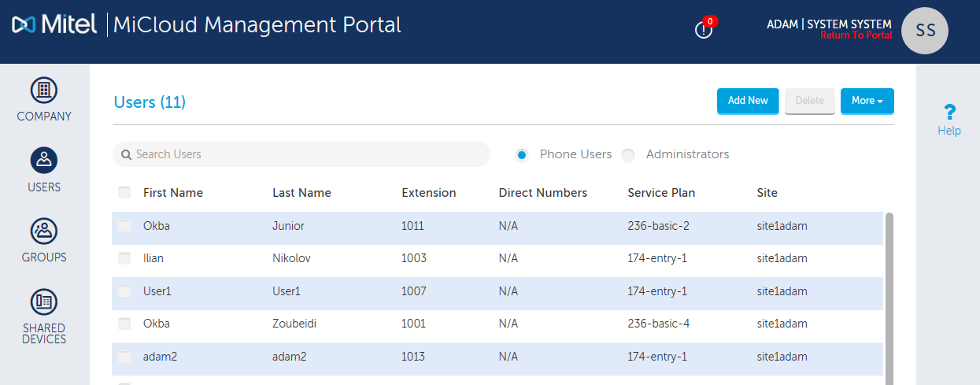This screenshot has width=980, height=385.
Task: Sort by the Service Plan column header
Action: click(661, 193)
